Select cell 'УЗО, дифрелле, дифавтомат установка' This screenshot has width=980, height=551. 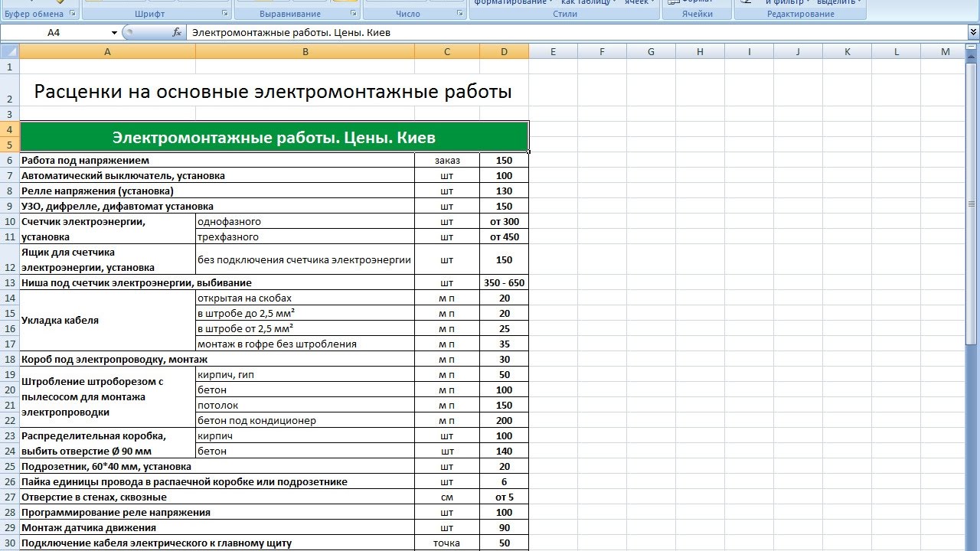point(217,206)
